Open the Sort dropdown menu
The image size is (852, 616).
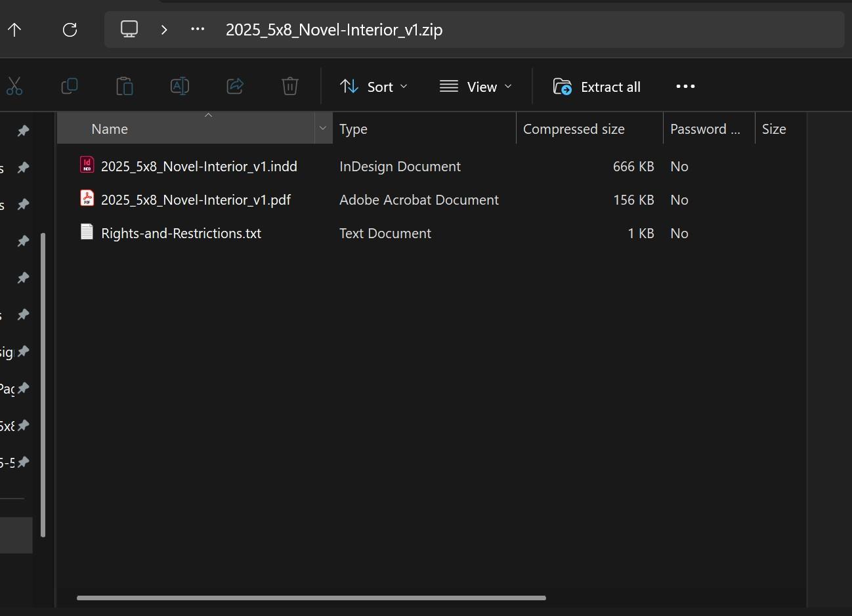pos(374,87)
